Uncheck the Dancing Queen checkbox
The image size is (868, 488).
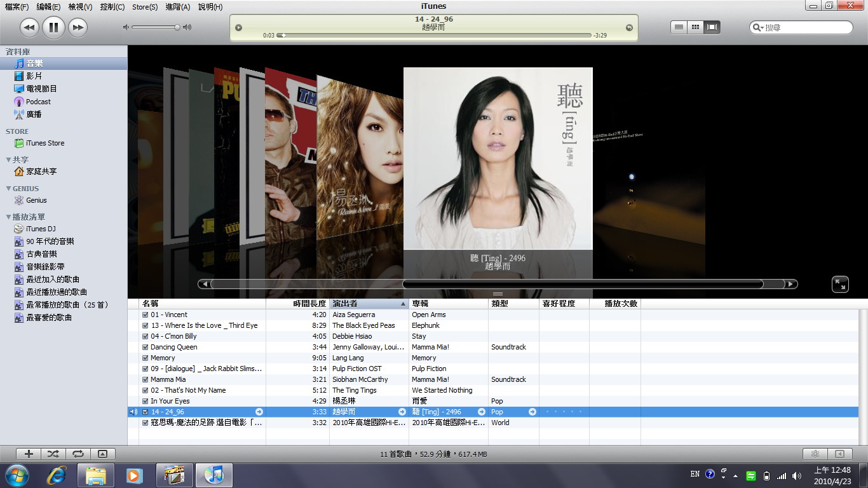pyautogui.click(x=146, y=347)
